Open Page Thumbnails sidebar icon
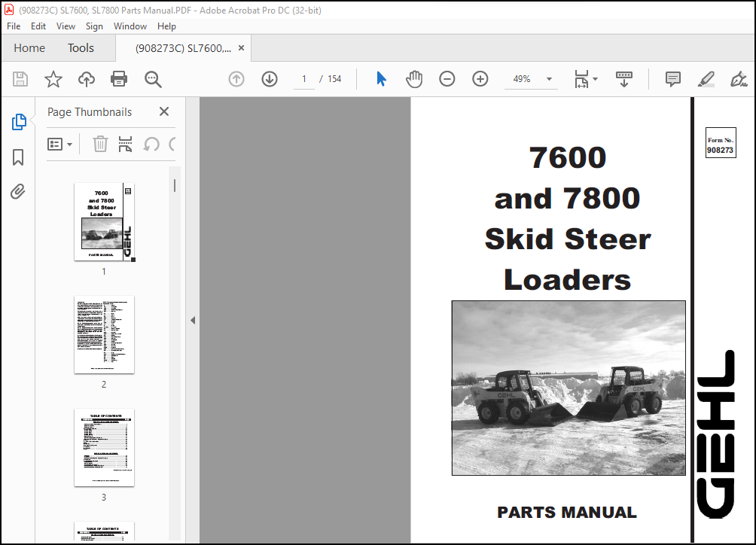 click(18, 122)
